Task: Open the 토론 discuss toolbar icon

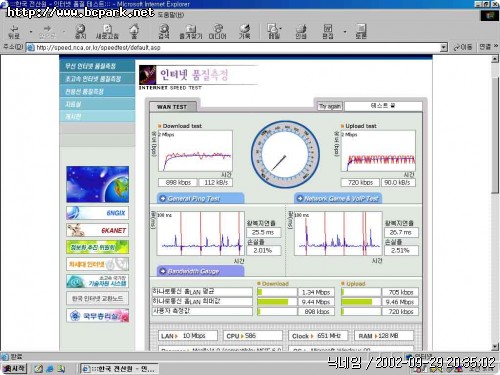Action: click(x=361, y=32)
